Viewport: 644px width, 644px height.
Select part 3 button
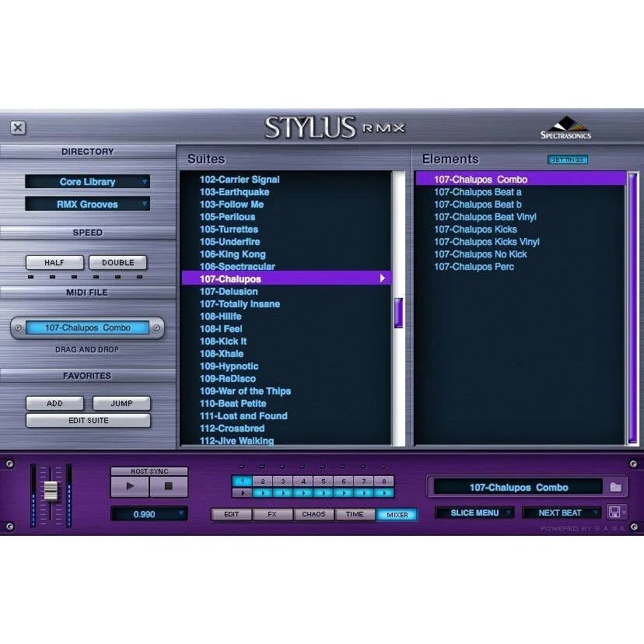(x=282, y=481)
